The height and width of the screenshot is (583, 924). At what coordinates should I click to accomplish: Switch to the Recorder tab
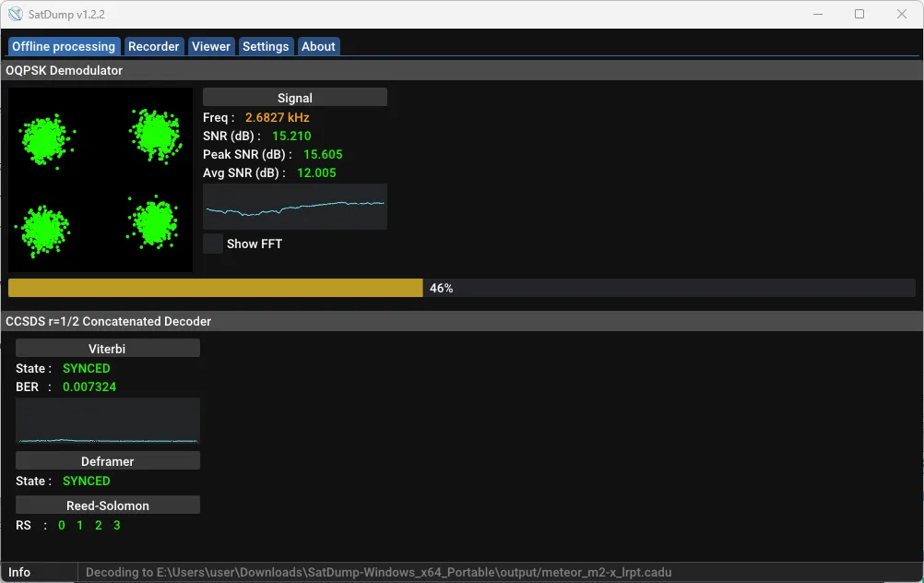(153, 46)
